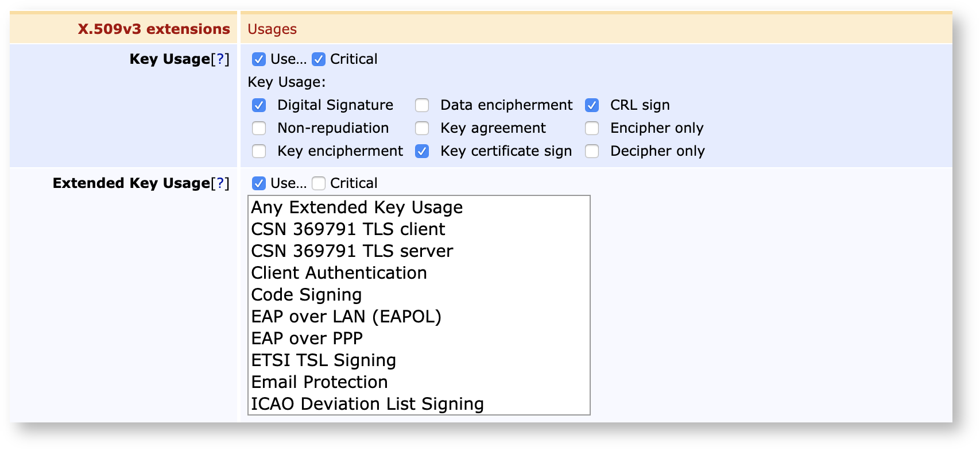Mark Extended Key Usage as Critical
This screenshot has width=980, height=450.
click(319, 183)
